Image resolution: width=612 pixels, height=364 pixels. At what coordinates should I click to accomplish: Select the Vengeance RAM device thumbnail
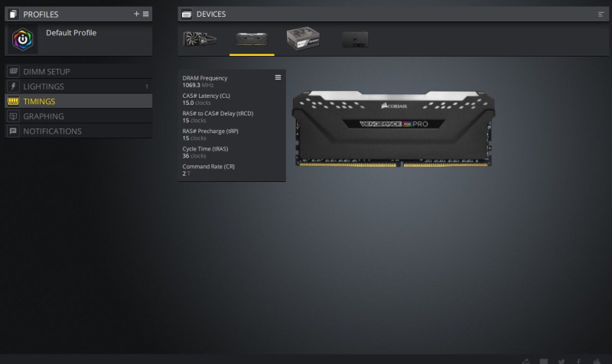tap(252, 39)
